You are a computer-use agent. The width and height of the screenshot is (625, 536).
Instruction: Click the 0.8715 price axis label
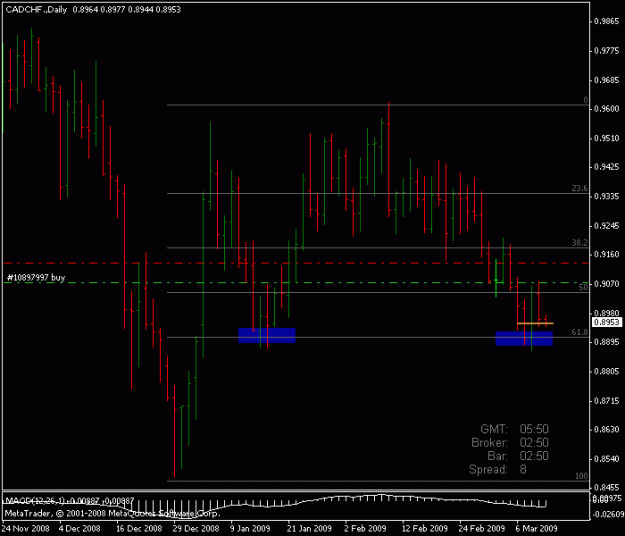607,401
